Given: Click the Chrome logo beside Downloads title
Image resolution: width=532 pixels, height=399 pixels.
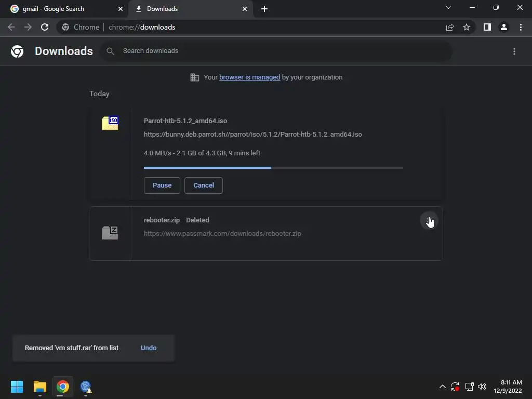Looking at the screenshot, I should (17, 51).
